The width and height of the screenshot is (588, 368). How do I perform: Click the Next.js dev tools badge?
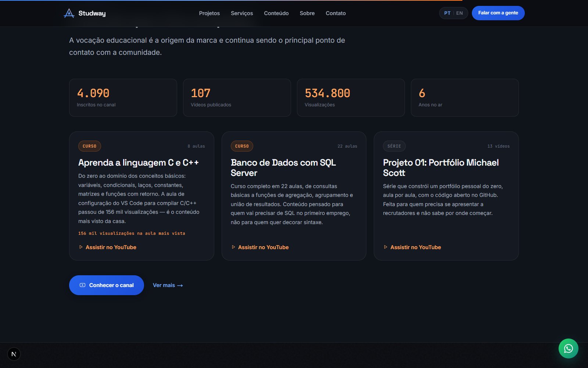click(14, 354)
